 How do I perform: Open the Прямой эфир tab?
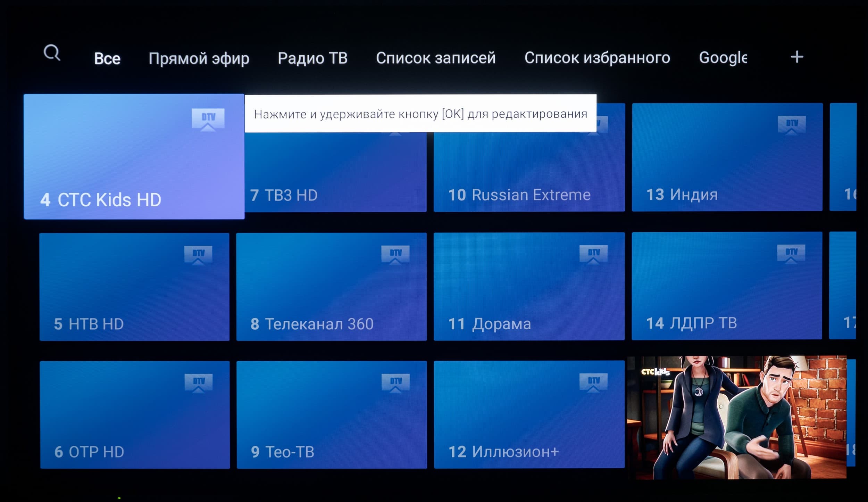[199, 58]
